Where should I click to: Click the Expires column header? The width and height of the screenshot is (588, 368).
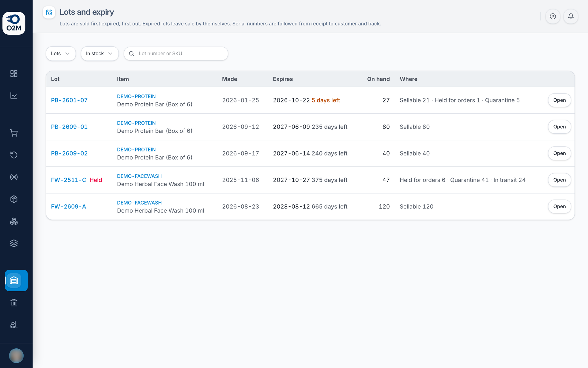coord(283,79)
